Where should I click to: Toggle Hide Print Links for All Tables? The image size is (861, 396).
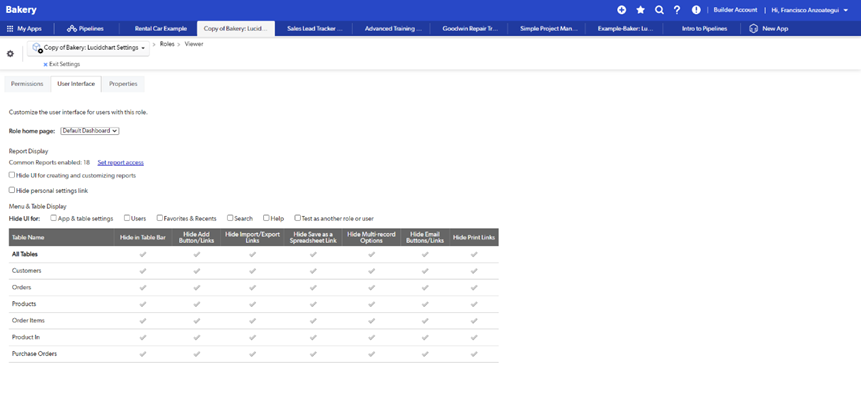(x=474, y=254)
